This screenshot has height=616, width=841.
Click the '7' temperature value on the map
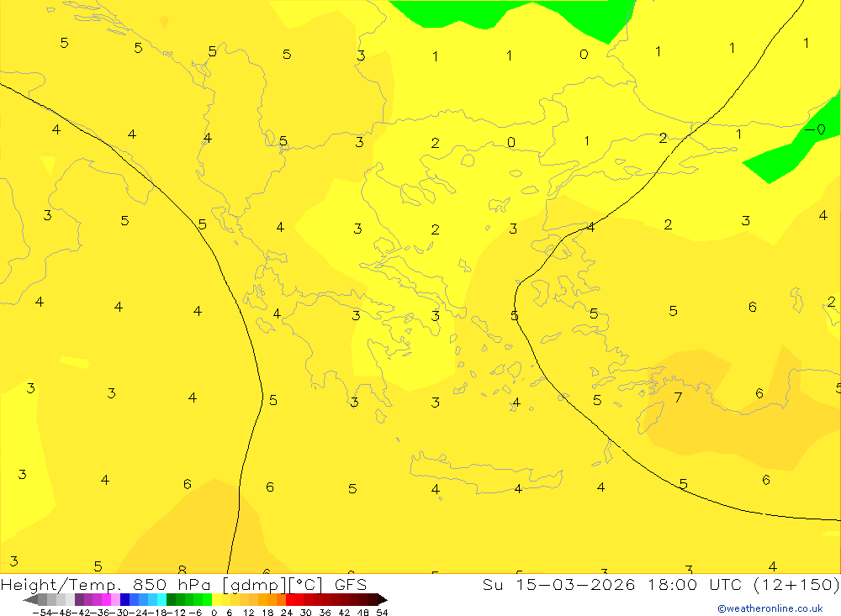pos(678,398)
